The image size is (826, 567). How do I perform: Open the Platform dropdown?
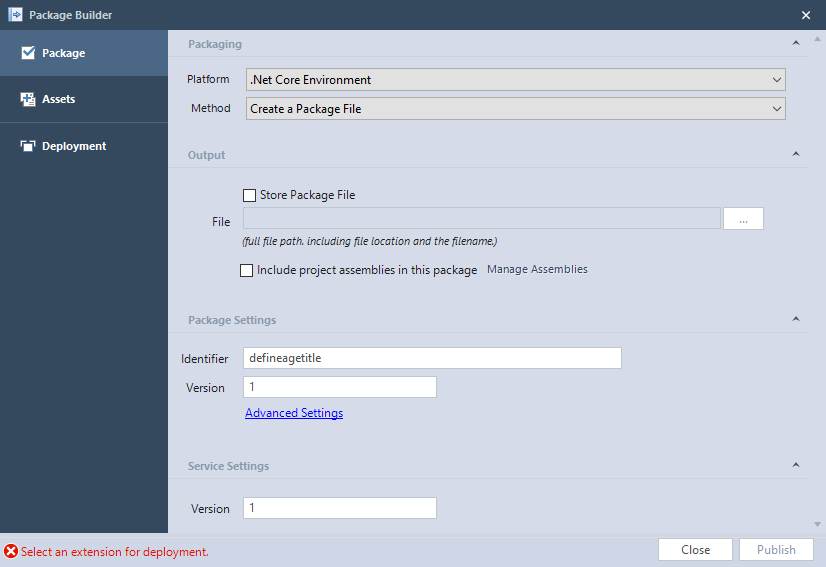tap(516, 80)
